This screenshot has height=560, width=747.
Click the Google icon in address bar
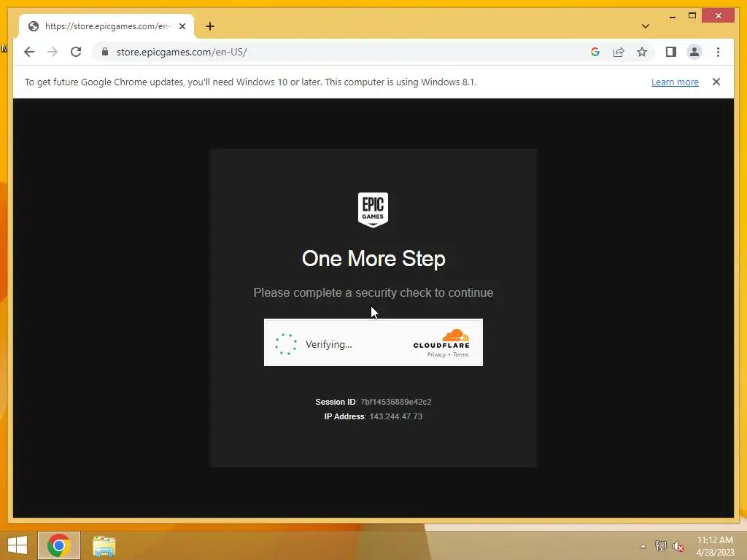click(595, 52)
